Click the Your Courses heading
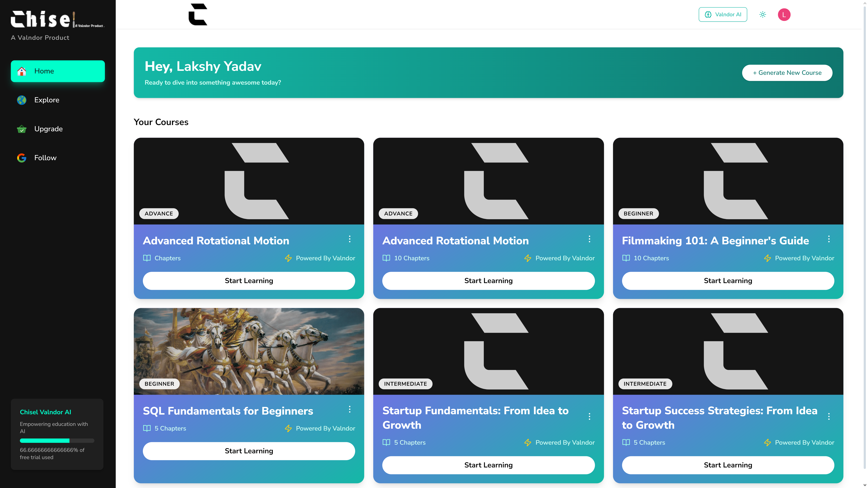The height and width of the screenshot is (488, 868). tap(161, 122)
